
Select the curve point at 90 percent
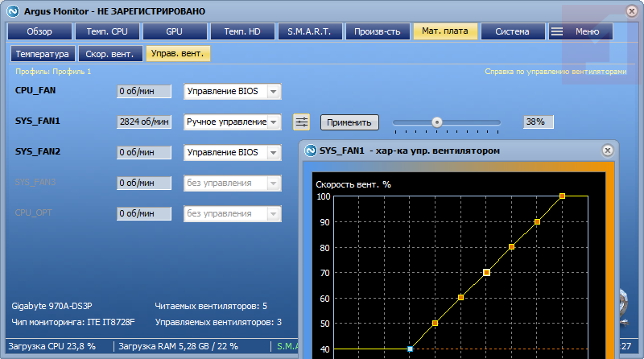click(x=537, y=222)
